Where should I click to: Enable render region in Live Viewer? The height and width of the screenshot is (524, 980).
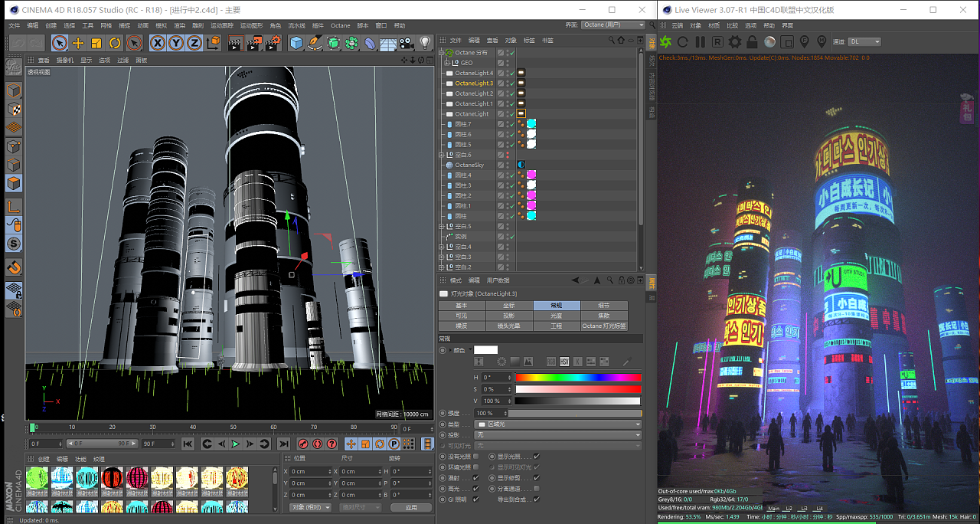point(787,41)
